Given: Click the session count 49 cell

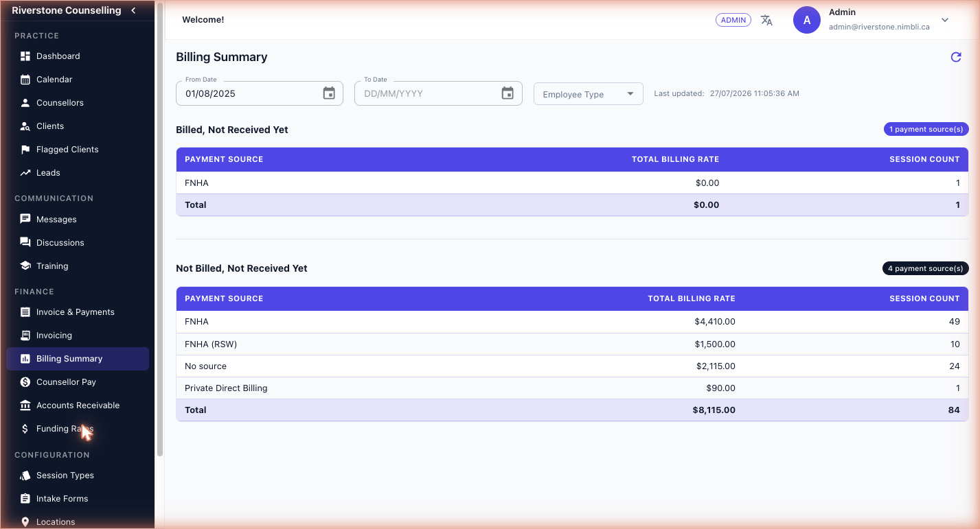Looking at the screenshot, I should (x=955, y=321).
